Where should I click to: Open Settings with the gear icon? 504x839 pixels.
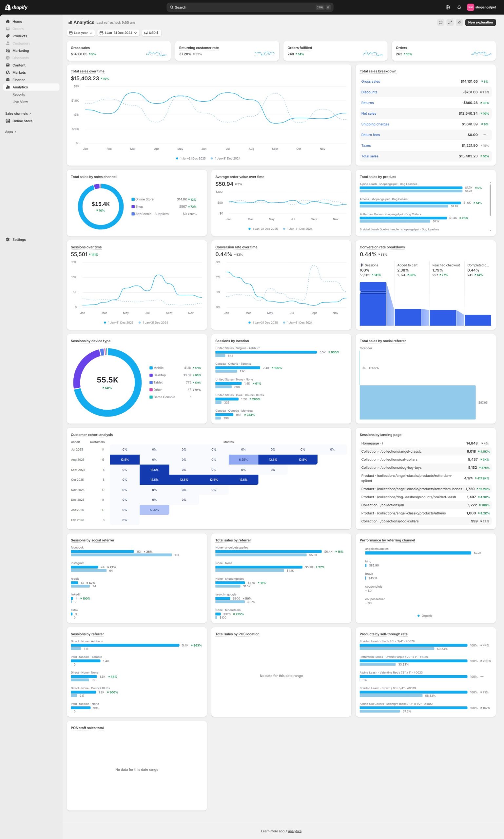pyautogui.click(x=8, y=240)
